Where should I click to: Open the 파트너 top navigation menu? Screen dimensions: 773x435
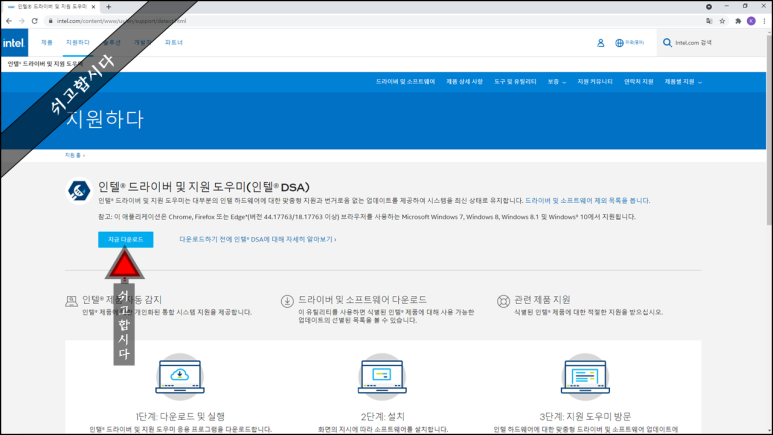tap(174, 43)
